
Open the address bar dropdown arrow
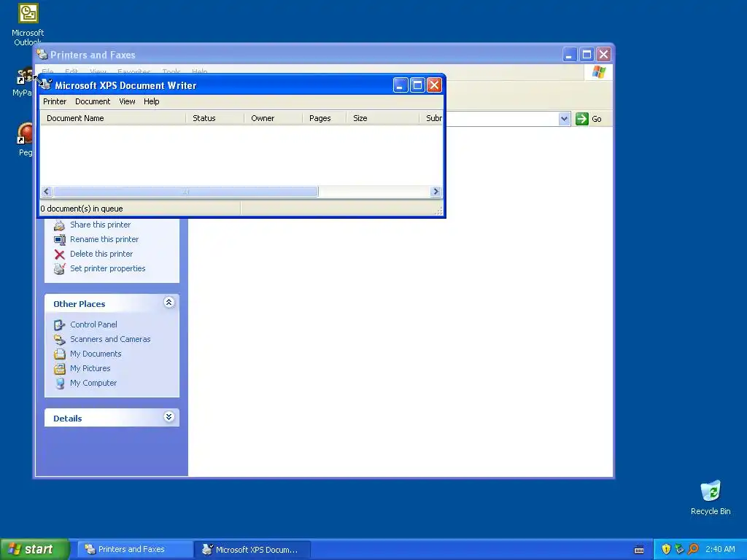point(564,119)
